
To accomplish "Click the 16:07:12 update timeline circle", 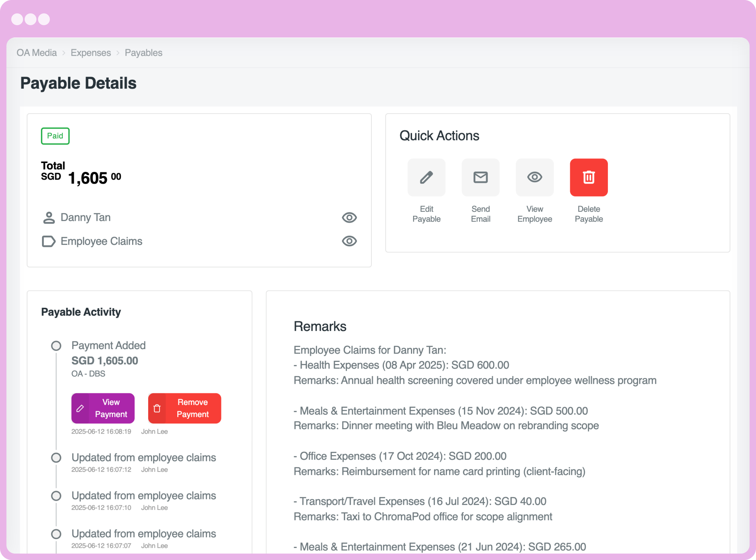I will tap(56, 458).
